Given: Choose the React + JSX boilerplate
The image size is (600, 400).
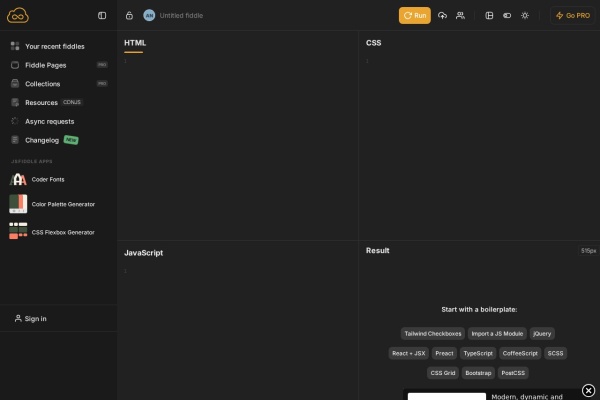Looking at the screenshot, I should [409, 353].
